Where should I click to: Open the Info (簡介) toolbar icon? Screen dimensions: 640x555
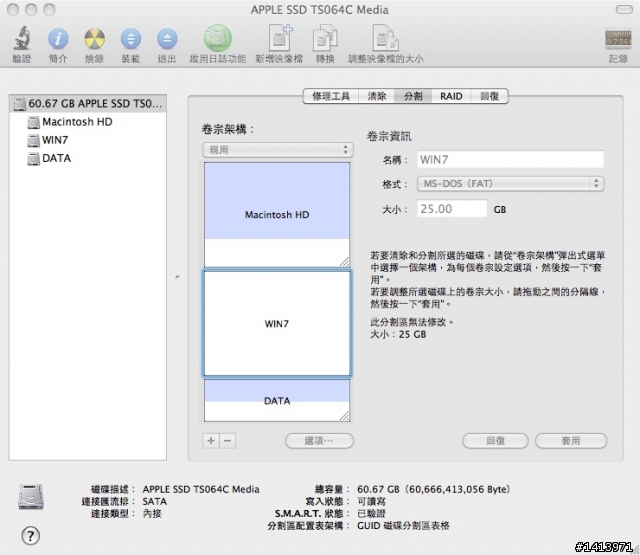[x=58, y=39]
